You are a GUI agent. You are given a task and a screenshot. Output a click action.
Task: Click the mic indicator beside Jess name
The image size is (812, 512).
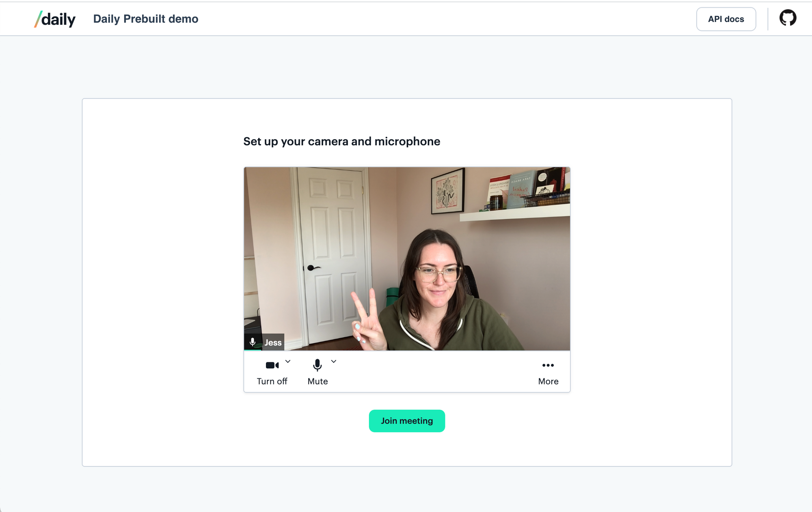[253, 342]
